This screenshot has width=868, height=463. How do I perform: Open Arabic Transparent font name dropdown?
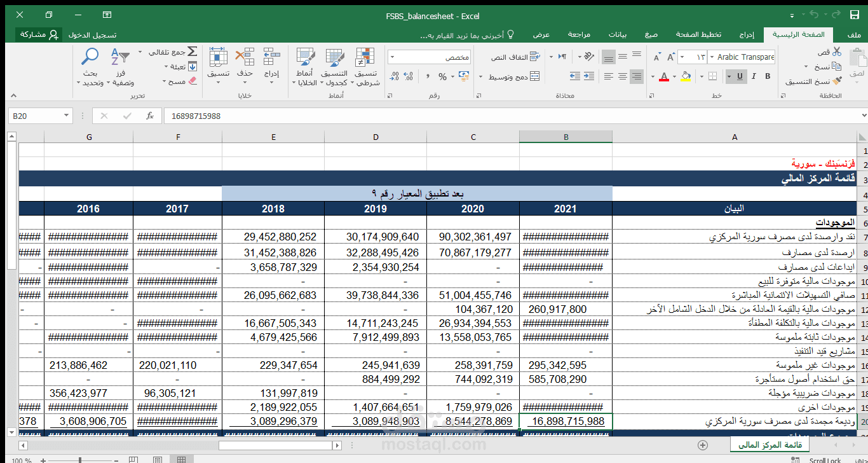[712, 57]
